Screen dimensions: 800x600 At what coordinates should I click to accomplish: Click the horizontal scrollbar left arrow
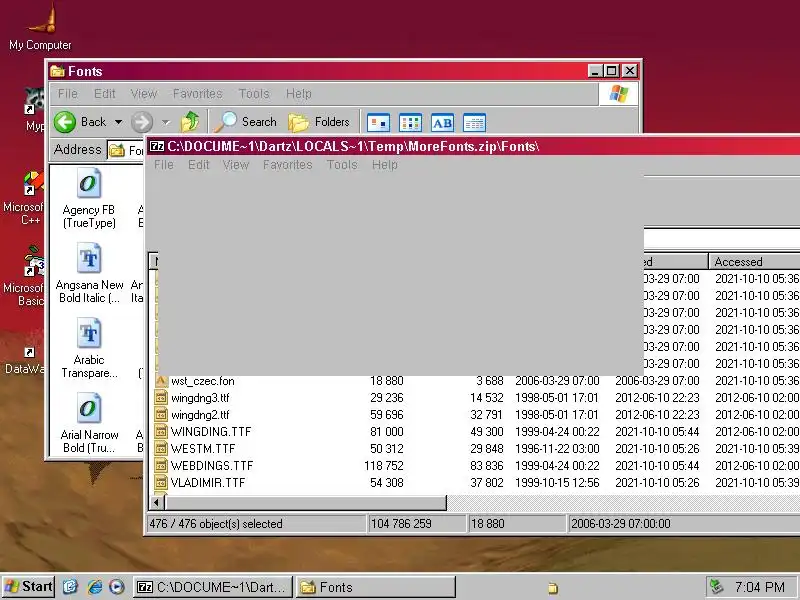click(x=157, y=503)
